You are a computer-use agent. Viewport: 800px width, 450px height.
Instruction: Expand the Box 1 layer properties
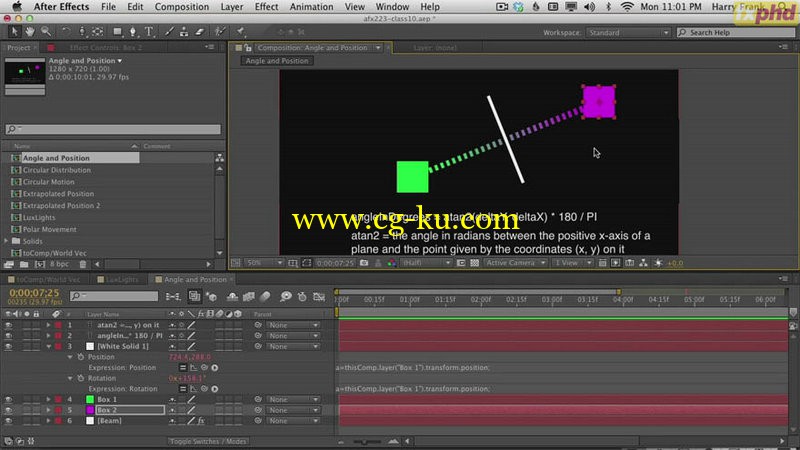click(x=48, y=399)
